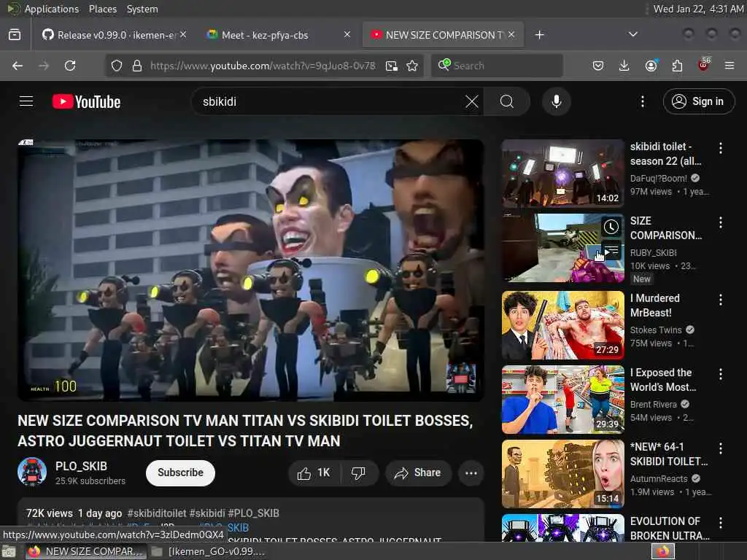Screen dimensions: 747x560
Task: Focus the YouTube search field
Action: [331, 101]
